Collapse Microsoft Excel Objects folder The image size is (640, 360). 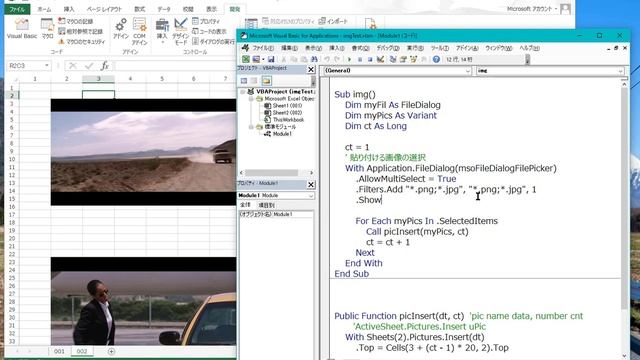(251, 99)
